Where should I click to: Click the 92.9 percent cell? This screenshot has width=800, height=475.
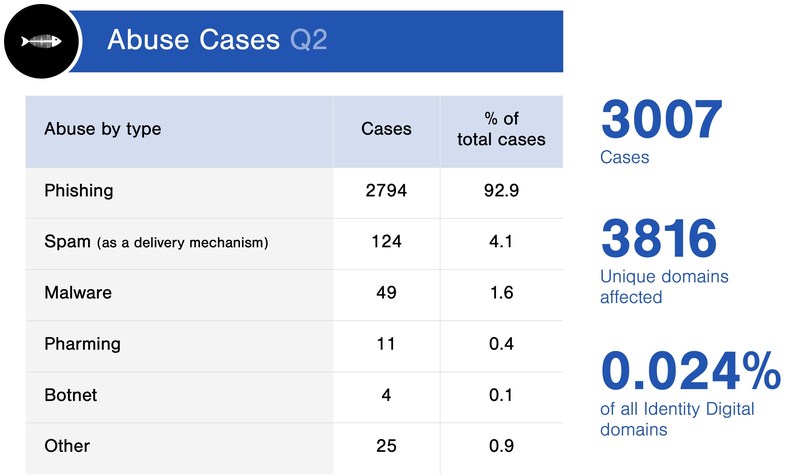click(501, 190)
